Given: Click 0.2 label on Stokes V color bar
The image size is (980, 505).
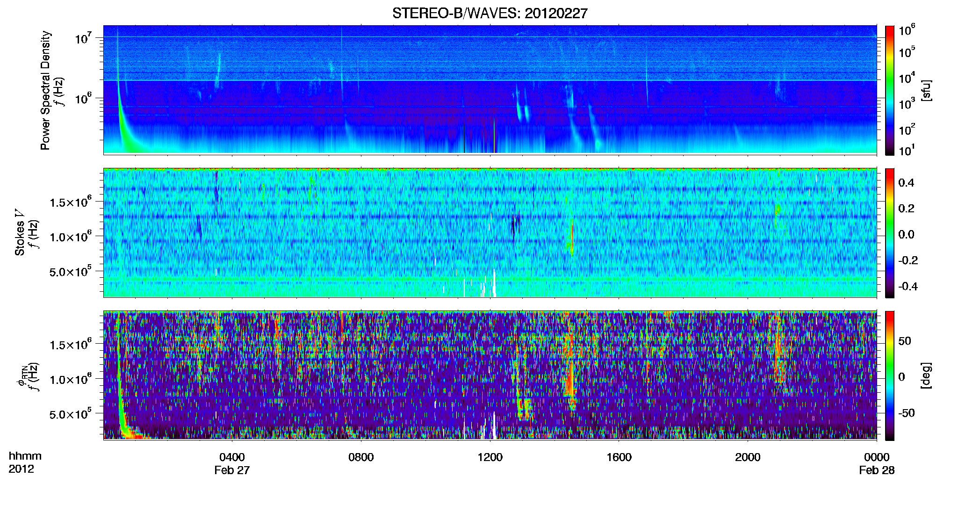Looking at the screenshot, I should (906, 209).
